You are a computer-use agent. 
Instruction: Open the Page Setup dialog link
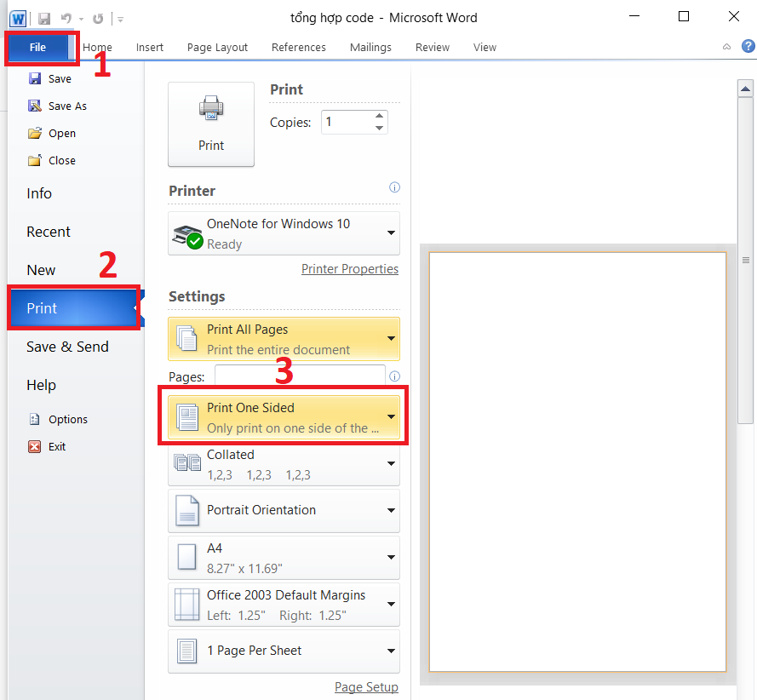click(367, 686)
